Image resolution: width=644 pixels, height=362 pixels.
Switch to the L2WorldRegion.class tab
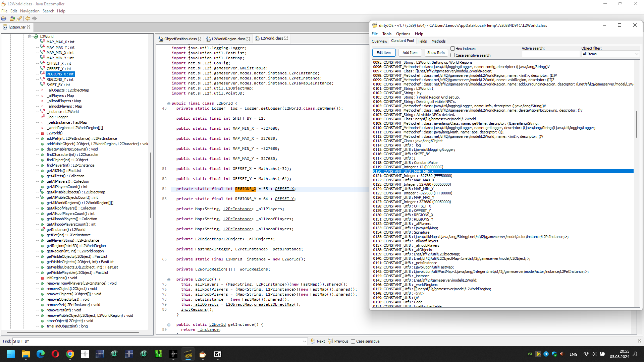pos(228,39)
